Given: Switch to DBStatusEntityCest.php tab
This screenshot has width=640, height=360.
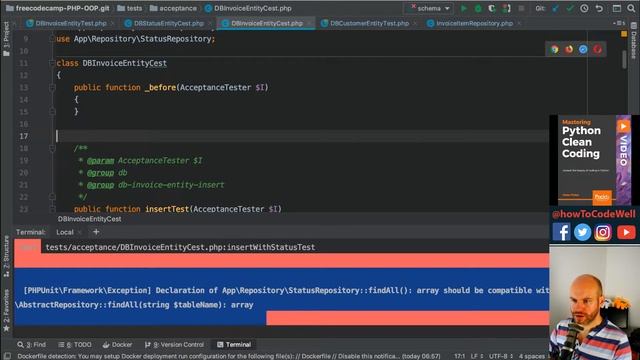Looking at the screenshot, I should click(x=169, y=23).
